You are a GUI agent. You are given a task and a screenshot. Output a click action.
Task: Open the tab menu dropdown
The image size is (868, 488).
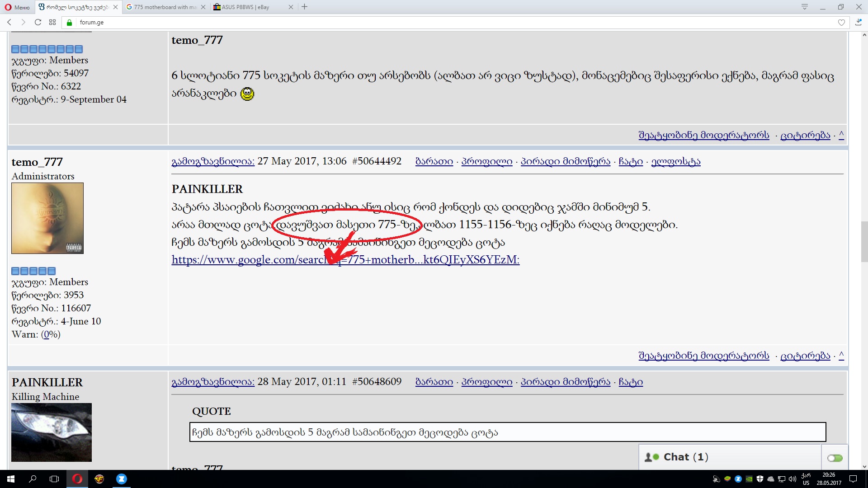tap(804, 7)
